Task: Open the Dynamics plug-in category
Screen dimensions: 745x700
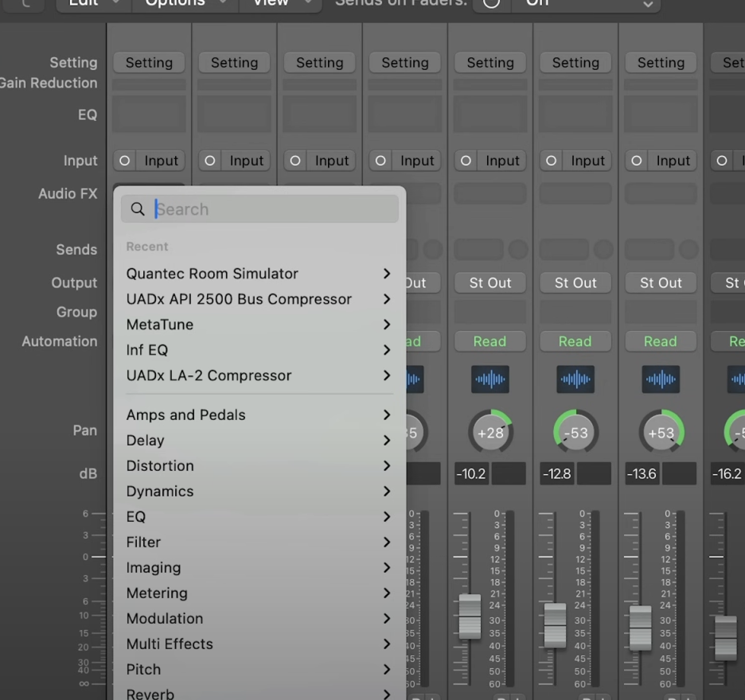Action: pyautogui.click(x=259, y=491)
